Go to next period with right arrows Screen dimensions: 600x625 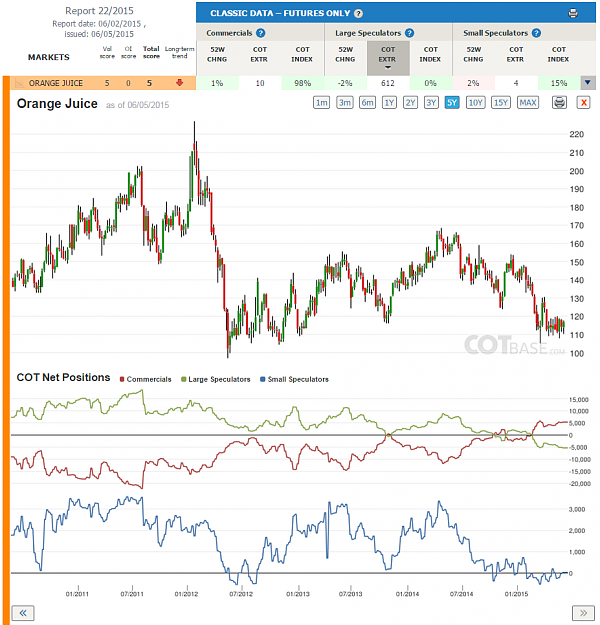(x=583, y=613)
